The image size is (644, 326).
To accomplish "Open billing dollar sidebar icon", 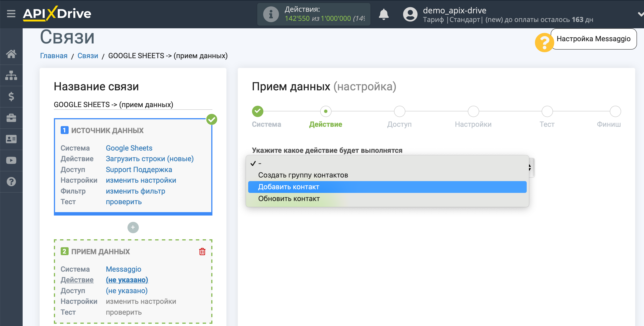I will click(x=11, y=96).
